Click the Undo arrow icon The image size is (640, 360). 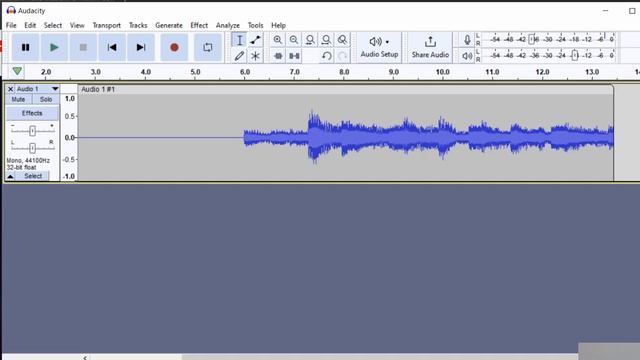point(327,56)
